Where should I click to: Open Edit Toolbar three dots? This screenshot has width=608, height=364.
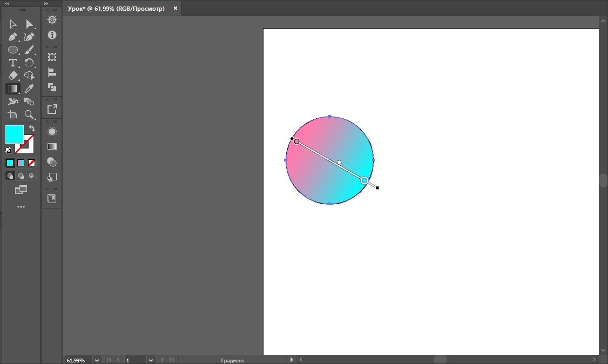21,207
